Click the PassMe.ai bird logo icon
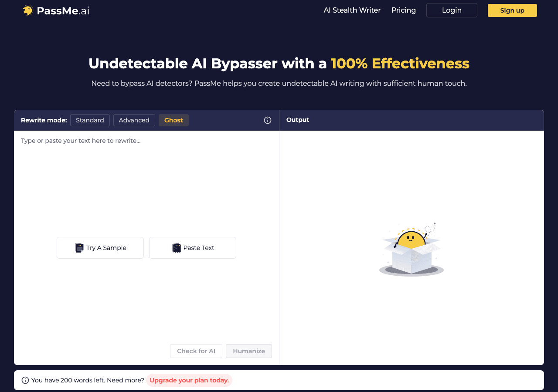 pyautogui.click(x=28, y=10)
